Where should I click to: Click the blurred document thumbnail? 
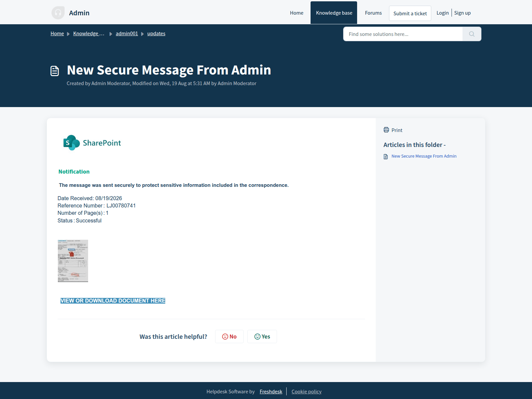(73, 261)
